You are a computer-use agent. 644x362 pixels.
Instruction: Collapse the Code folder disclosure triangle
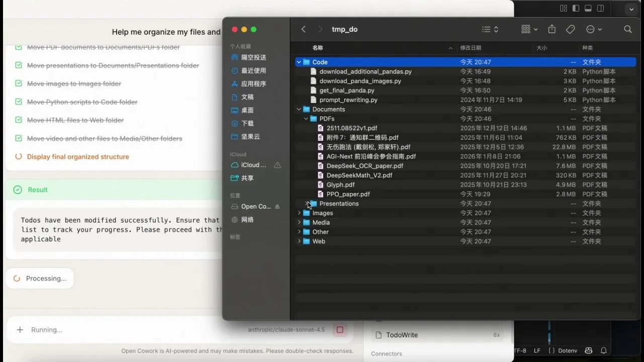(x=299, y=62)
